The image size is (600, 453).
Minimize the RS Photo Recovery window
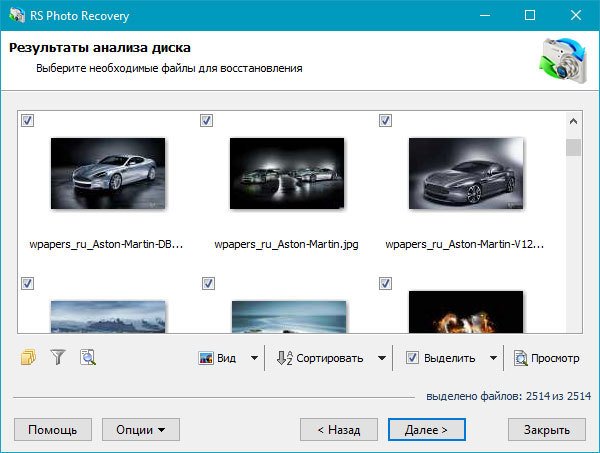(485, 15)
